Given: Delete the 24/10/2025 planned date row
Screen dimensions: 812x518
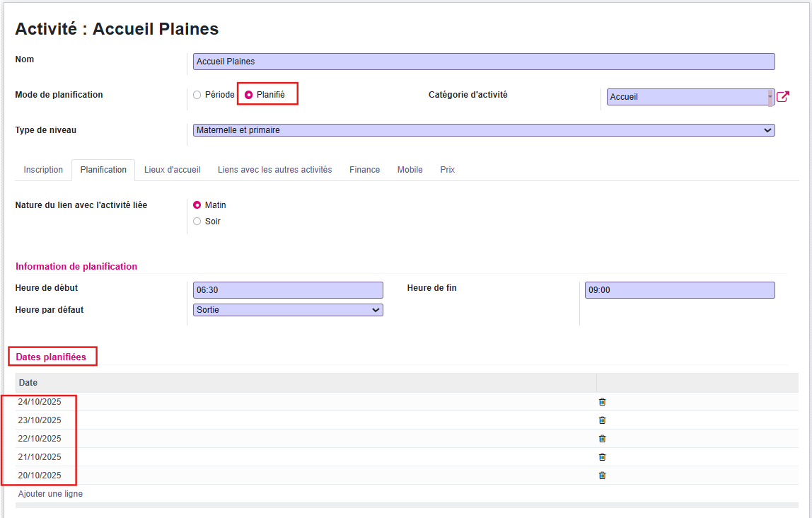Looking at the screenshot, I should tap(602, 402).
